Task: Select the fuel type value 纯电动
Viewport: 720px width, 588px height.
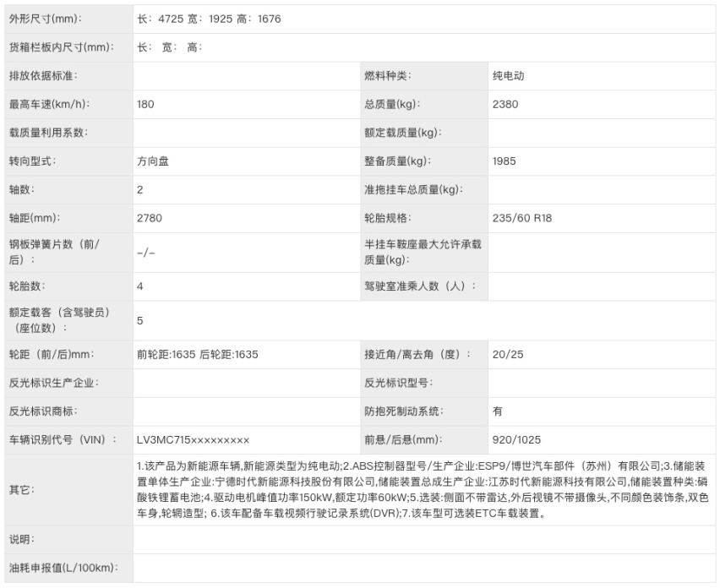Action: 509,76
